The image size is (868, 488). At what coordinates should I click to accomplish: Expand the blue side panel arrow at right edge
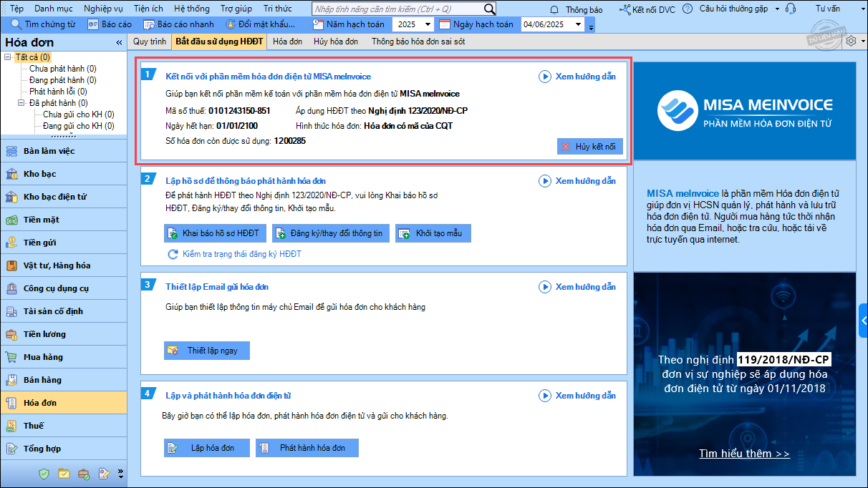pyautogui.click(x=864, y=320)
